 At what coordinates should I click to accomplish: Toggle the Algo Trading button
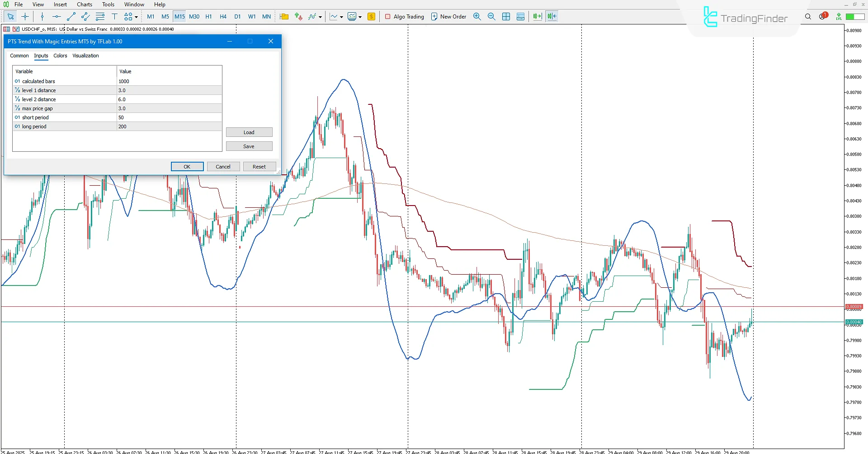[x=404, y=17]
